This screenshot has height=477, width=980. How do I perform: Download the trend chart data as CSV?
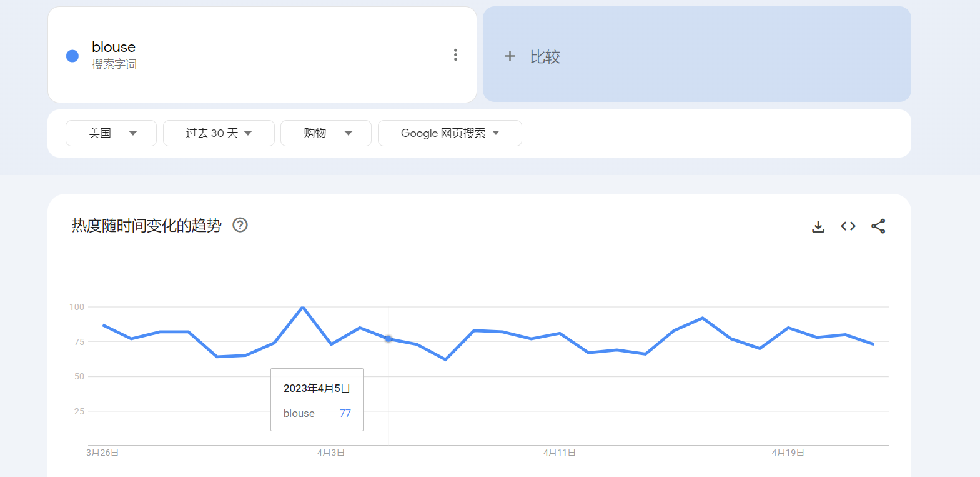(x=818, y=226)
